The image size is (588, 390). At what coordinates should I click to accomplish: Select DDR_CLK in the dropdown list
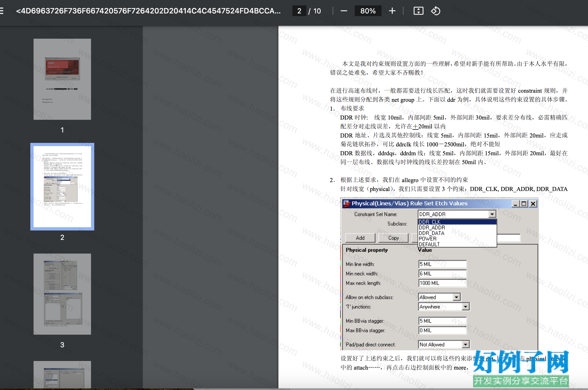click(x=457, y=222)
